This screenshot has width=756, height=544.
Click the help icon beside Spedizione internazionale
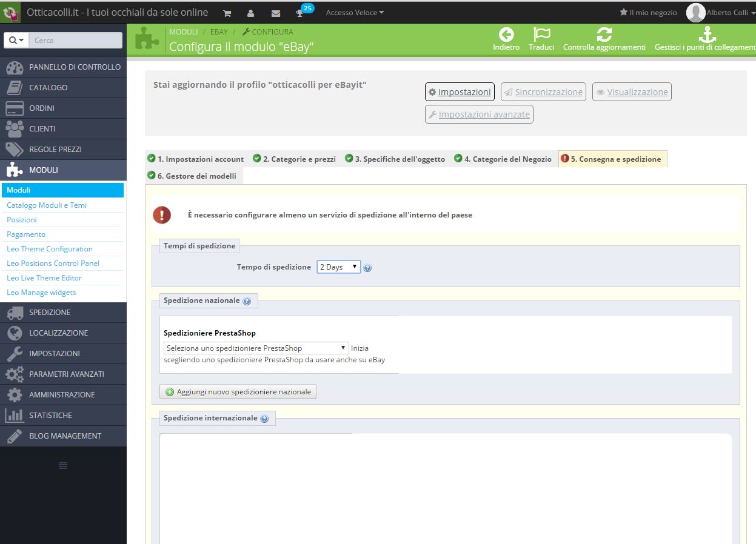click(x=264, y=419)
